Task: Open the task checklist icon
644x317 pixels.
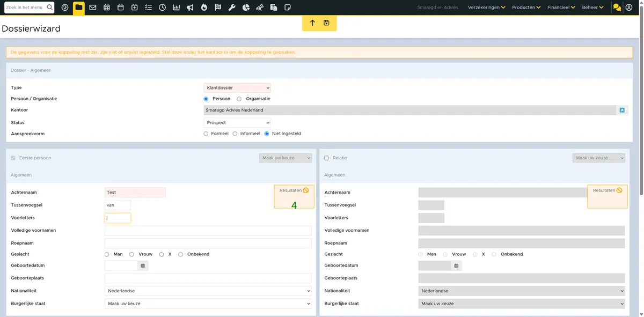Action: [149, 8]
